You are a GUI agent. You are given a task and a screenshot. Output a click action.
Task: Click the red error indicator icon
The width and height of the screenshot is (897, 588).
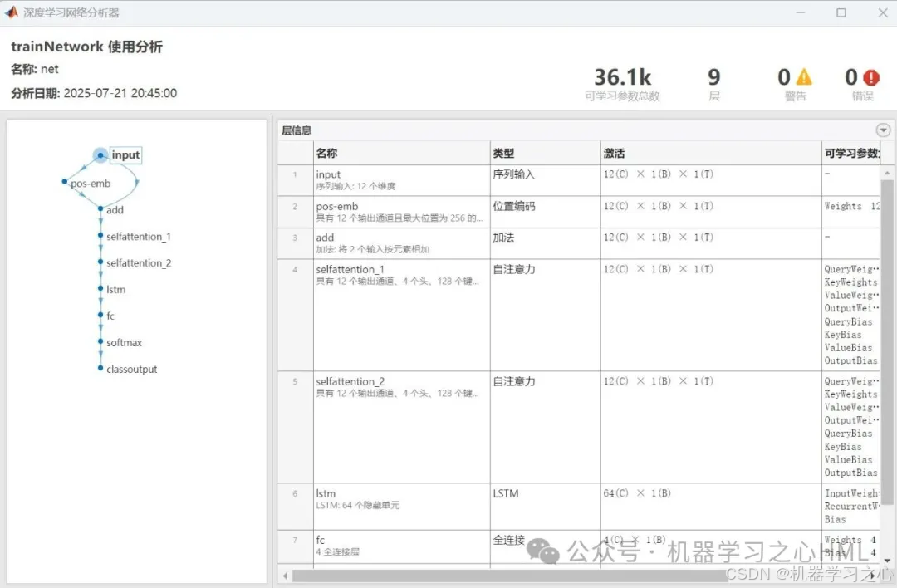[x=870, y=76]
